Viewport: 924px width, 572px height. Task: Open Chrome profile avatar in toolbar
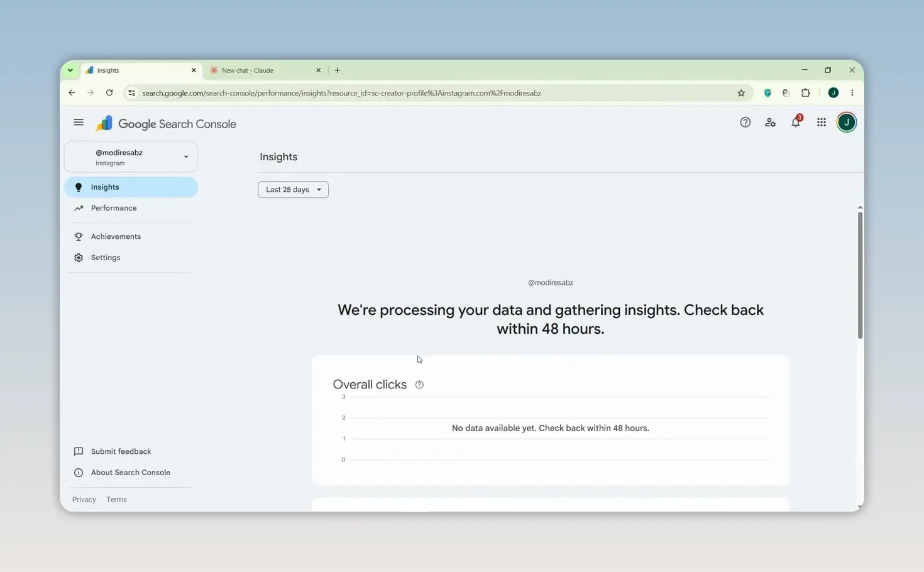[833, 93]
